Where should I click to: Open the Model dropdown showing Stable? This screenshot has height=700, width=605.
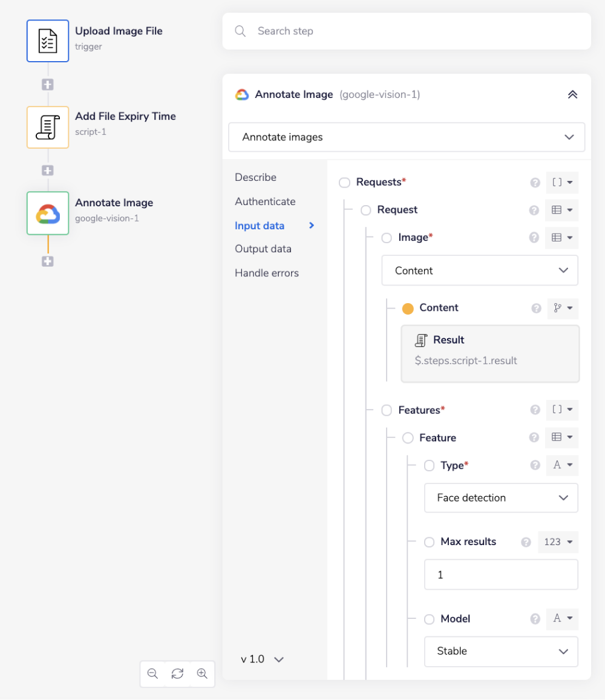coord(501,651)
